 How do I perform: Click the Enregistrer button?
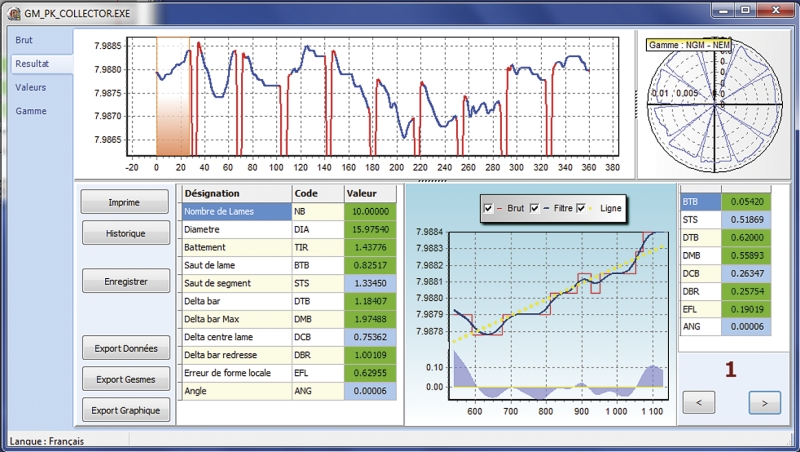(125, 283)
